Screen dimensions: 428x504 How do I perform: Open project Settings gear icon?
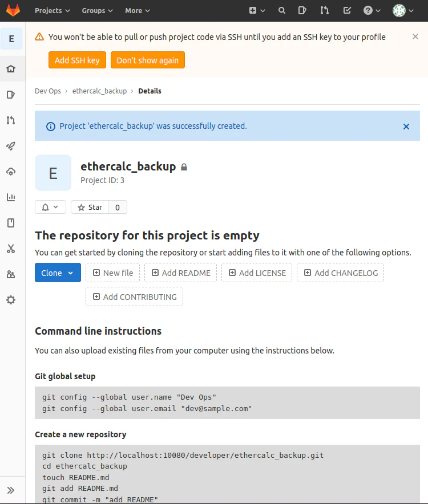pos(11,300)
